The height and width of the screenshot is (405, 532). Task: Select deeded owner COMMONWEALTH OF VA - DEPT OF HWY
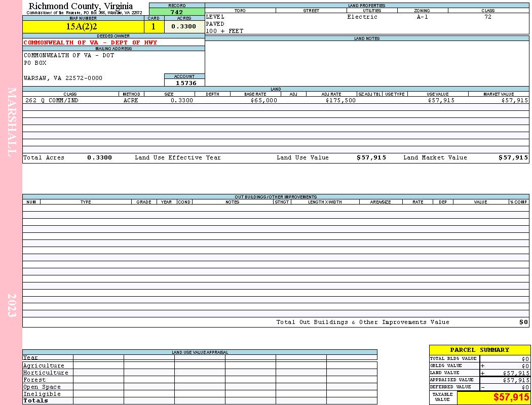pos(91,43)
